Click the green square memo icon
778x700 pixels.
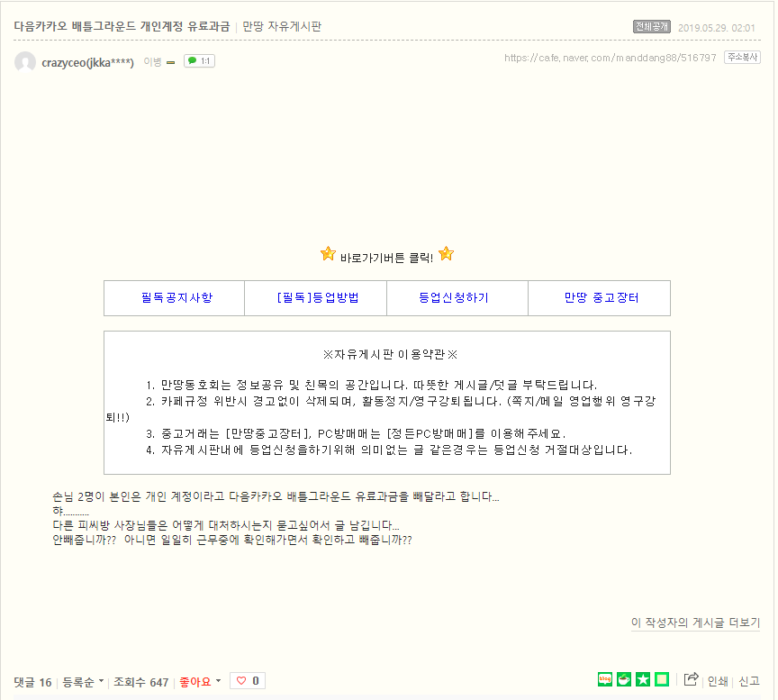[x=662, y=679]
